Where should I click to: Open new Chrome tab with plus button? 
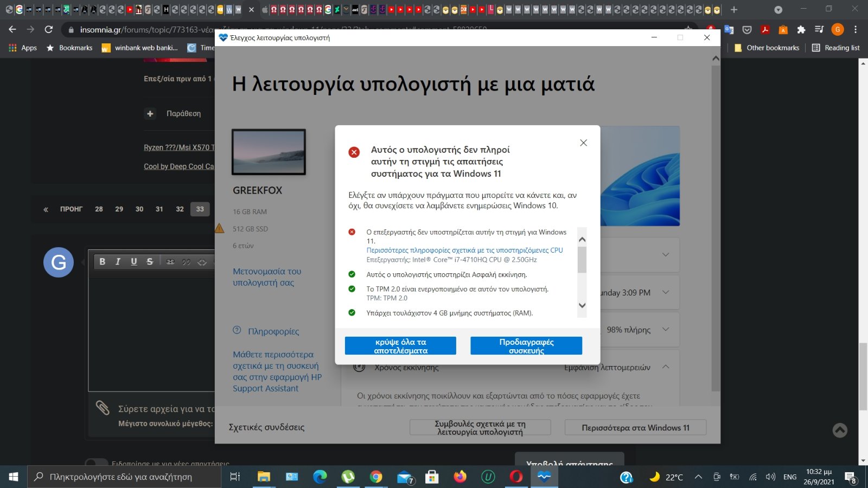(x=734, y=10)
